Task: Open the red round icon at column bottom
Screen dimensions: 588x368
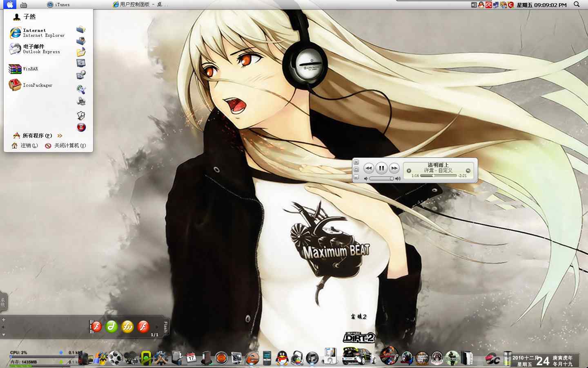Action: tap(81, 127)
